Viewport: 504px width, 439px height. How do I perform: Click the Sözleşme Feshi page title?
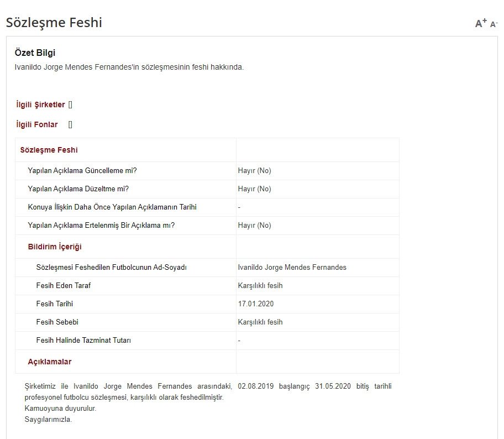[x=54, y=23]
